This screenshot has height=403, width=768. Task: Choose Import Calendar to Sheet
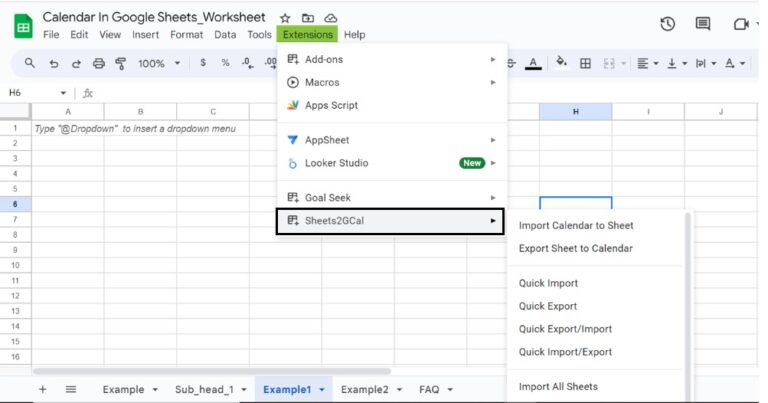[x=576, y=226]
